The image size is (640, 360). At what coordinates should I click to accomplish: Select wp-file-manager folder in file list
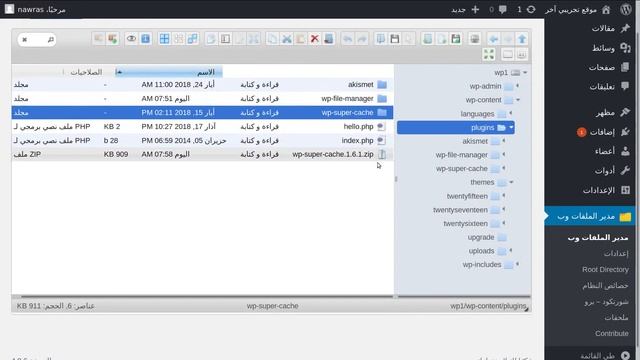point(202,98)
